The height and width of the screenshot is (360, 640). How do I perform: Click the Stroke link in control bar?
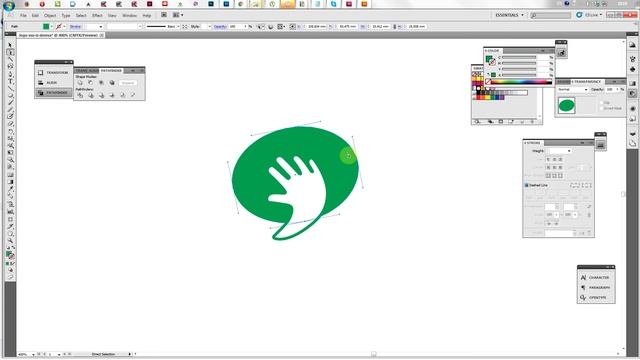(x=75, y=27)
